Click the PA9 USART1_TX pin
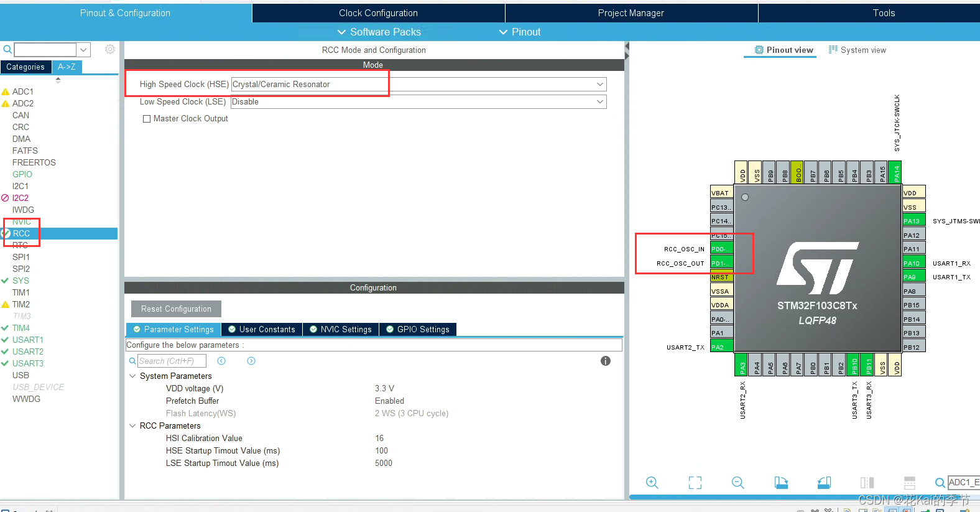 (914, 277)
